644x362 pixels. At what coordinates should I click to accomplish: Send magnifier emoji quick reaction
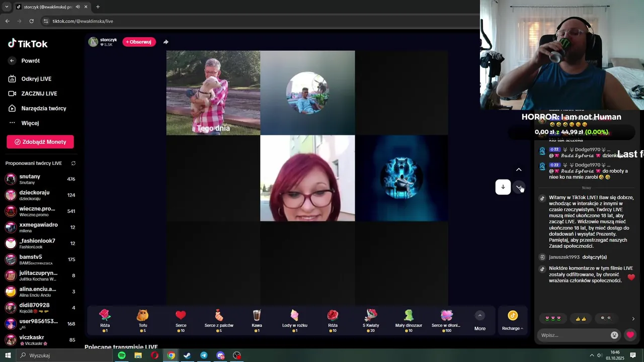[x=606, y=318]
